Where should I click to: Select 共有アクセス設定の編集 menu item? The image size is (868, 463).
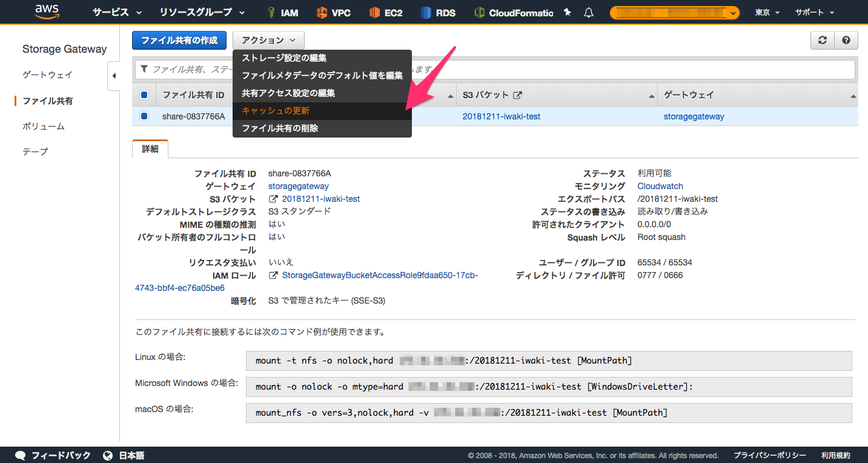(322, 93)
